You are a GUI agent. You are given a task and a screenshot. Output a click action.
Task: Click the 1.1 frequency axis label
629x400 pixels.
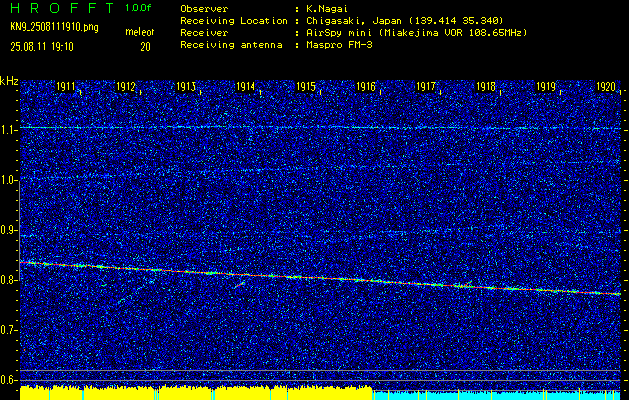[x=7, y=130]
